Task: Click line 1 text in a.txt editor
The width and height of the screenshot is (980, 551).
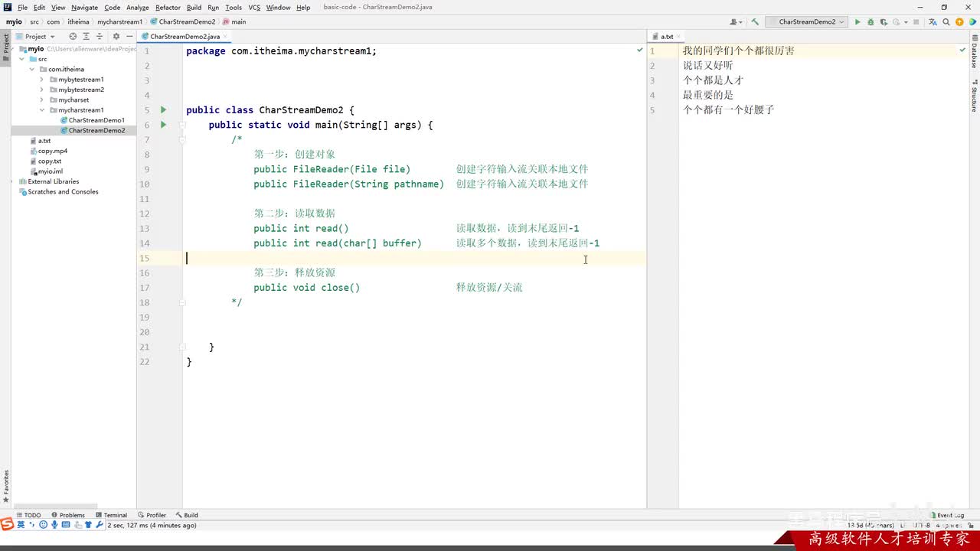Action: [739, 51]
